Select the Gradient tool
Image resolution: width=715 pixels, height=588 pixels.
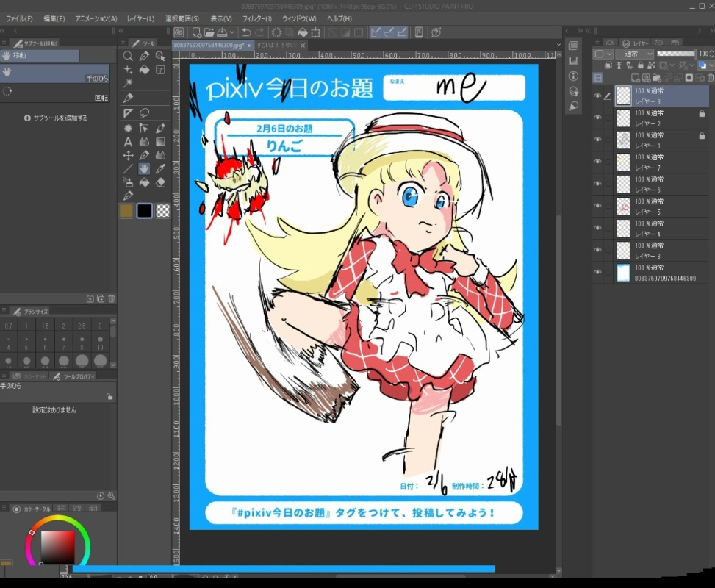[x=160, y=141]
